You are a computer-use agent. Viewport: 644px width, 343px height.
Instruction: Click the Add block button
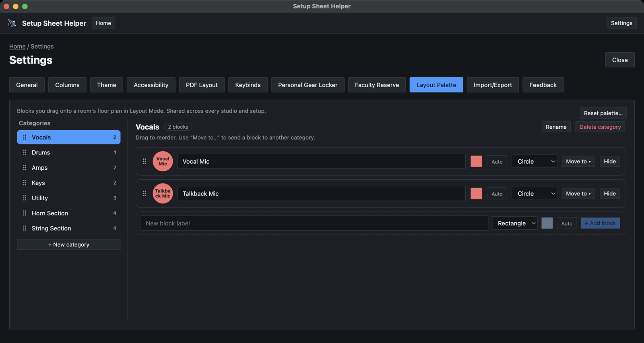[600, 223]
